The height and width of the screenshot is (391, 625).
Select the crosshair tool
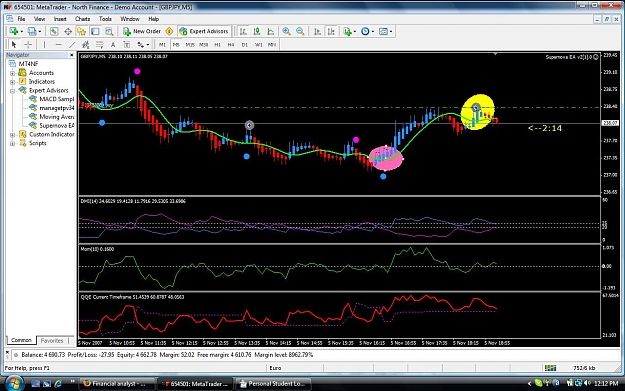(28, 44)
